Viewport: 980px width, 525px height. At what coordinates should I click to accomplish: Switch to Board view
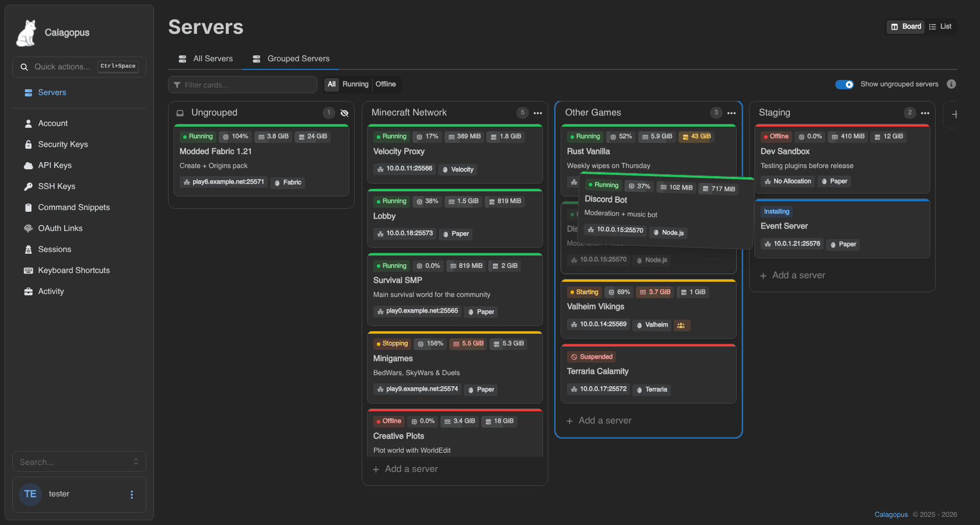[906, 27]
